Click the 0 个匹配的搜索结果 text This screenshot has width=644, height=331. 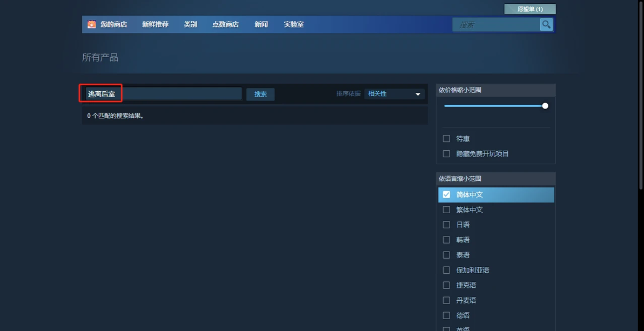(116, 116)
